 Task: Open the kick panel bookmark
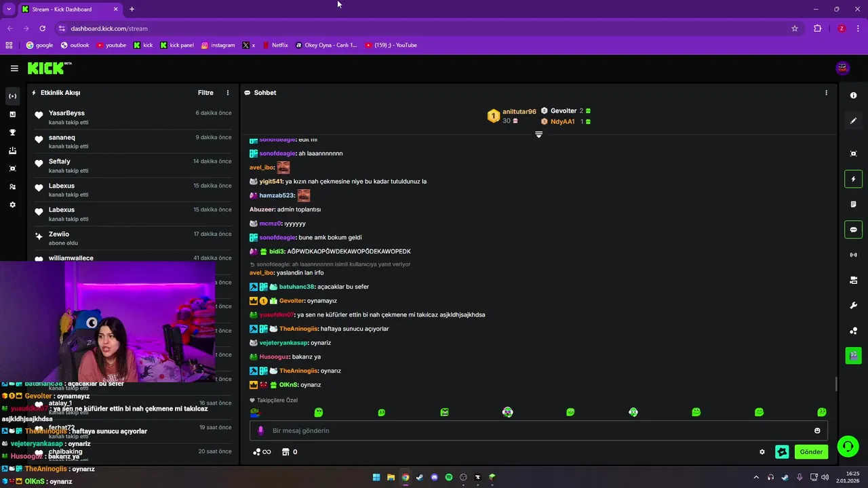coord(177,45)
